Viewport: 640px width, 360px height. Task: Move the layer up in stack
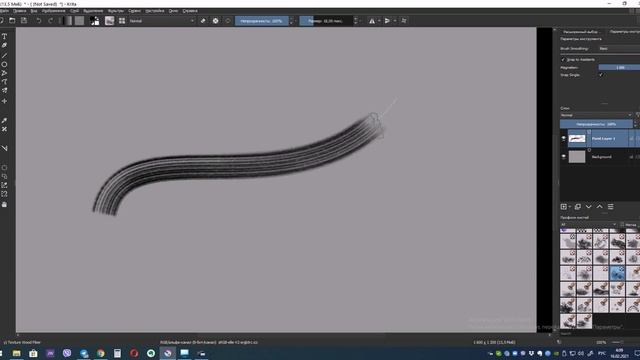(600, 207)
